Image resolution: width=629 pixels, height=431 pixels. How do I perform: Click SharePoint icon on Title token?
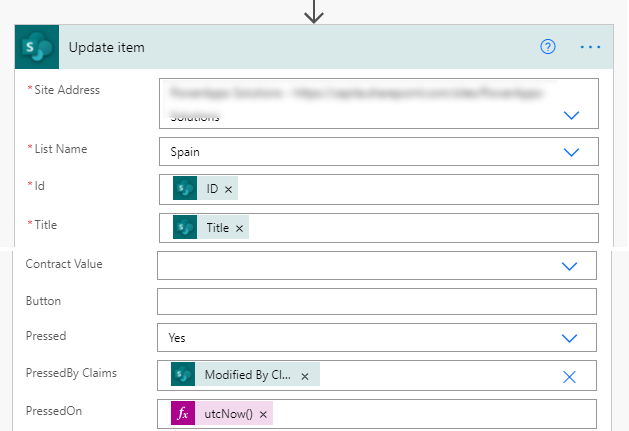pyautogui.click(x=185, y=227)
